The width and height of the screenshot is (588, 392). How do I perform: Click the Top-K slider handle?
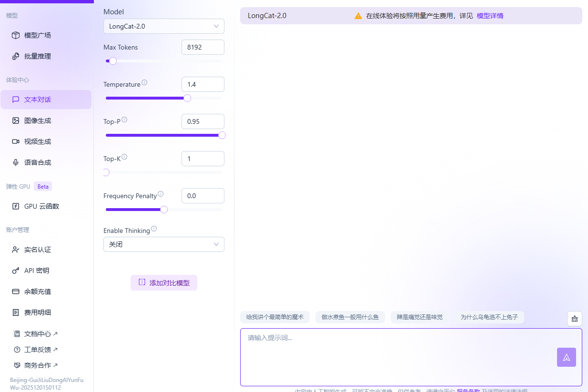click(106, 172)
